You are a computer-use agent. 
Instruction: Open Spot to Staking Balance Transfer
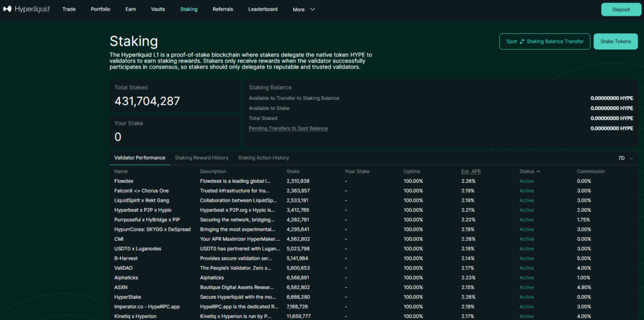pos(545,41)
